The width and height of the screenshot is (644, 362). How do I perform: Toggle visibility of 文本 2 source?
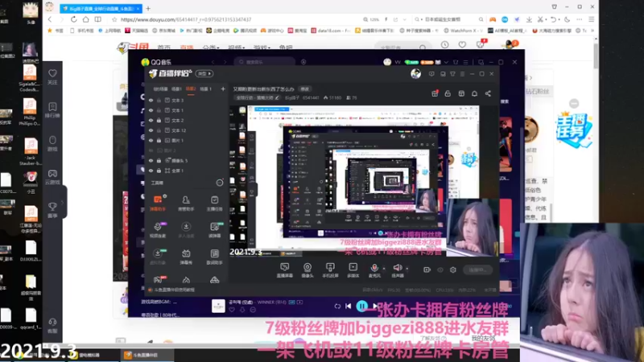(x=151, y=120)
